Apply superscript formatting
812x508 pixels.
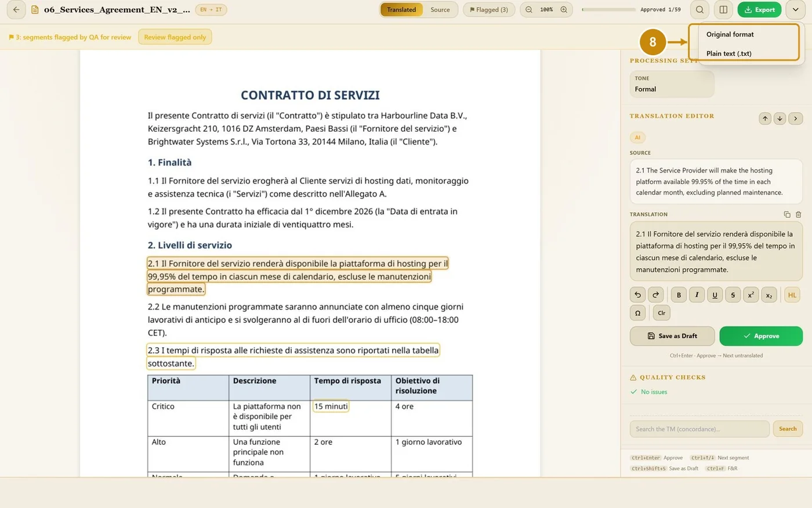coord(751,295)
